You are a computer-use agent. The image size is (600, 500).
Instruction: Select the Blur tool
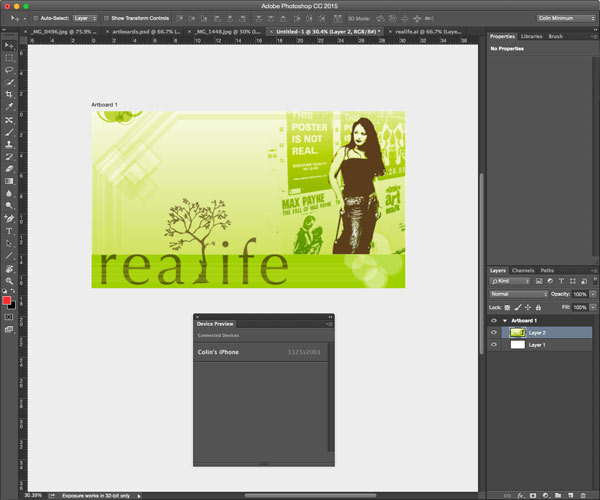click(9, 194)
